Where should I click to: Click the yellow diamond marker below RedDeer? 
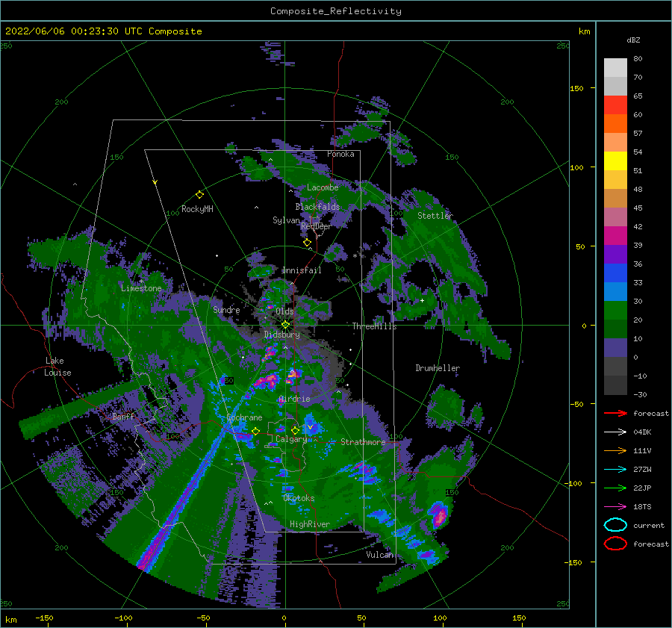click(307, 243)
